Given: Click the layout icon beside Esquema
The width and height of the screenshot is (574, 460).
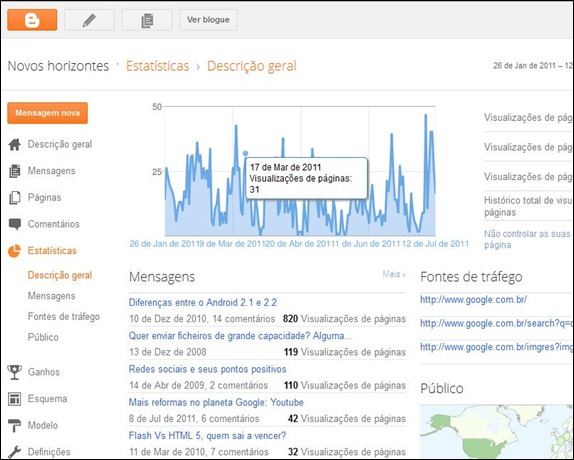Looking at the screenshot, I should [14, 399].
